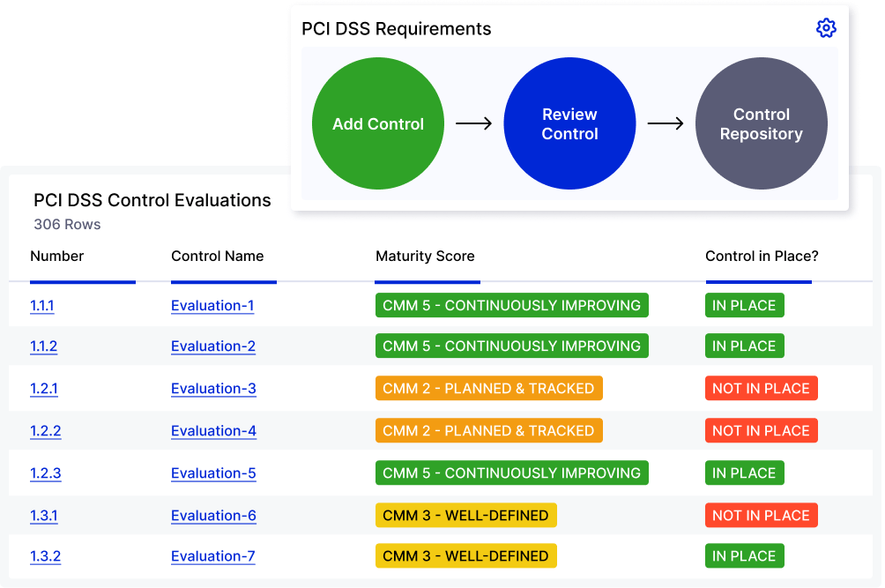Toggle the IN PLACE status for Evaluation-7

[745, 555]
